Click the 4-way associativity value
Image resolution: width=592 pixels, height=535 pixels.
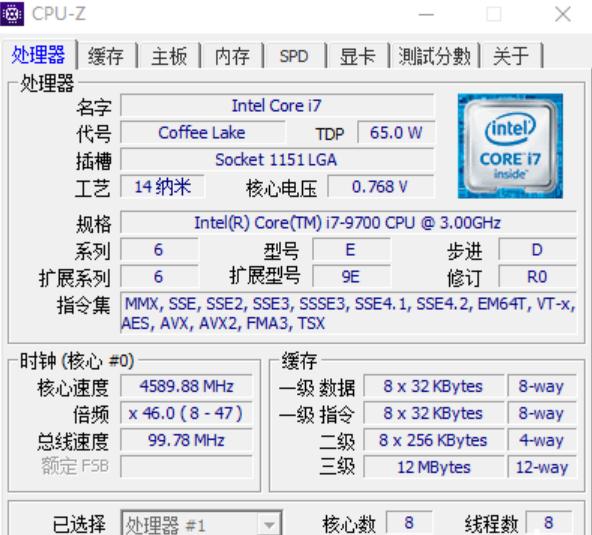coord(542,440)
